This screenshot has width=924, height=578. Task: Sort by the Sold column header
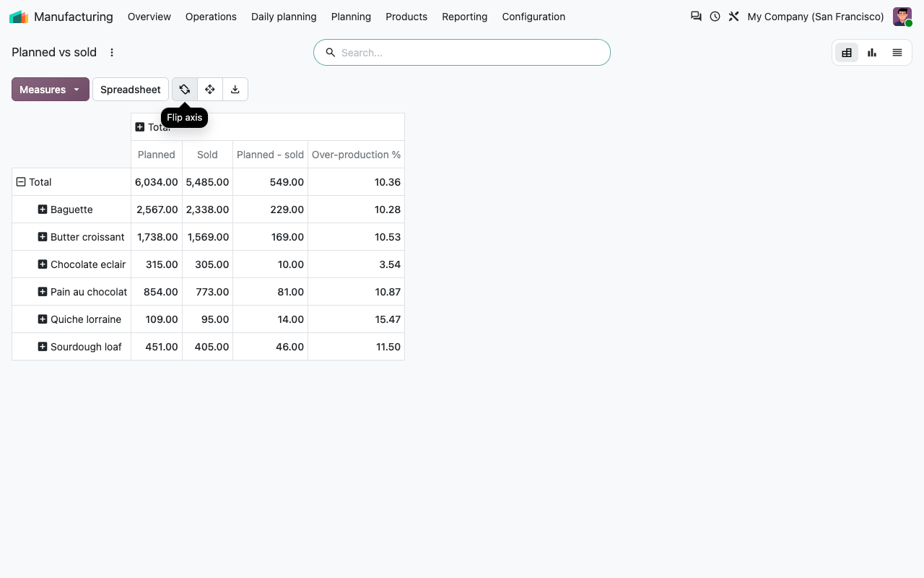207,155
